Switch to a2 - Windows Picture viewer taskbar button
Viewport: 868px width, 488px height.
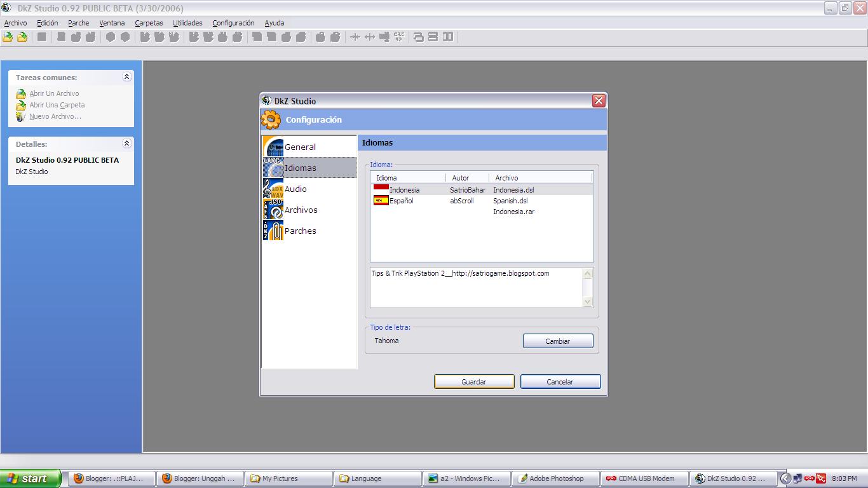(x=467, y=478)
